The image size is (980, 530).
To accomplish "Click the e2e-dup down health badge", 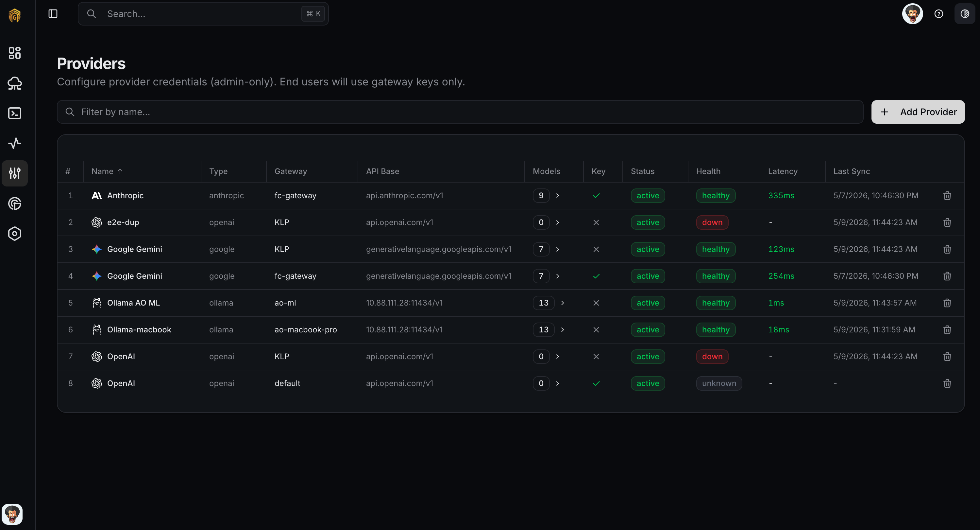I will [x=712, y=222].
